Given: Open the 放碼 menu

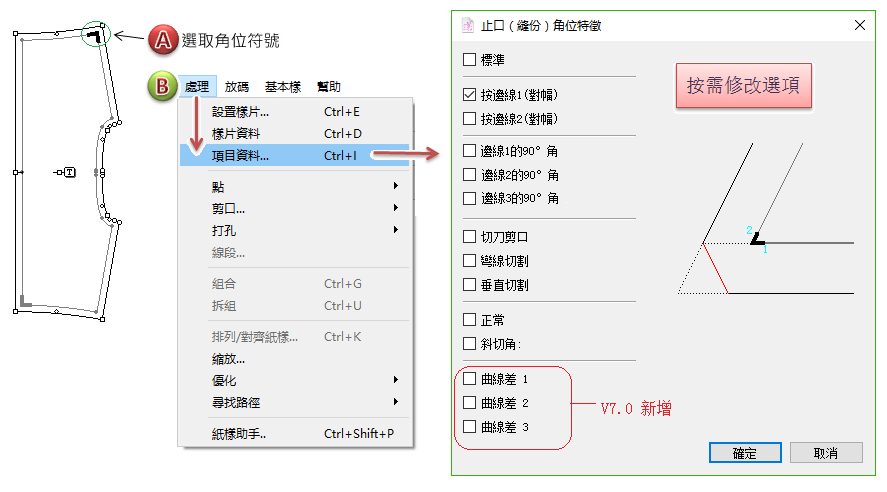Looking at the screenshot, I should point(237,87).
